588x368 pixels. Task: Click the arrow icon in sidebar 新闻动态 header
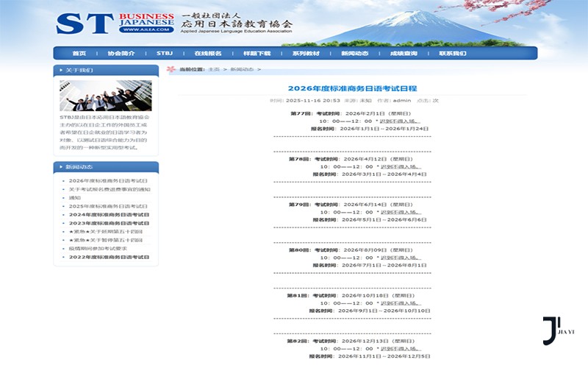pyautogui.click(x=61, y=167)
